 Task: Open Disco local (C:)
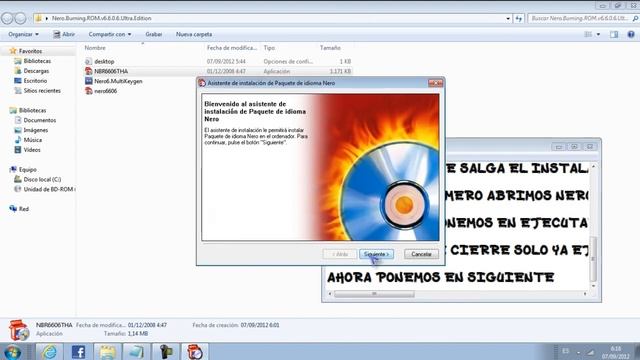click(42, 179)
